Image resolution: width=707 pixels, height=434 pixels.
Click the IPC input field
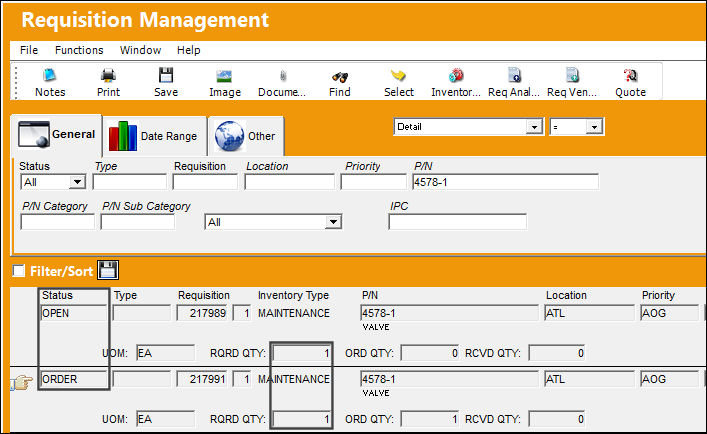click(x=457, y=222)
